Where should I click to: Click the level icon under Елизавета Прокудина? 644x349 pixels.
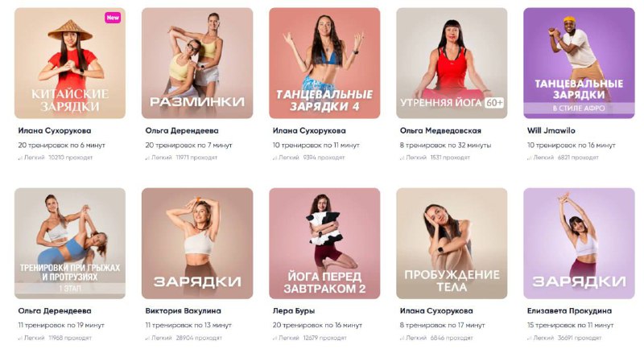pos(530,339)
